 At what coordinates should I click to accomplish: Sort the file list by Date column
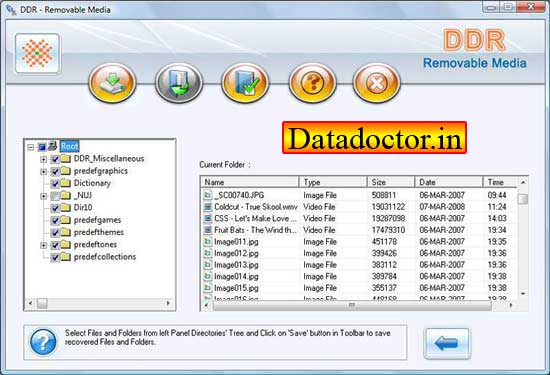(449, 182)
